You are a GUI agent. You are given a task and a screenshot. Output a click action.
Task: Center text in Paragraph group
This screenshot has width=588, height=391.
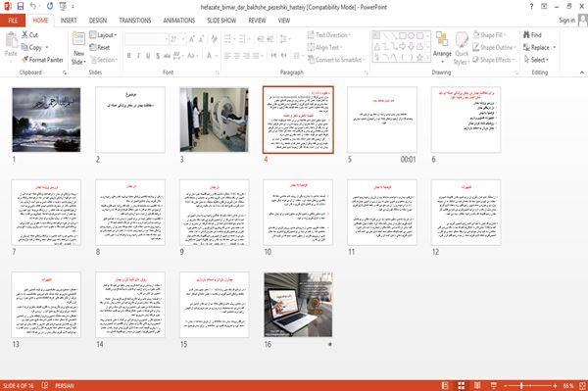pos(236,56)
